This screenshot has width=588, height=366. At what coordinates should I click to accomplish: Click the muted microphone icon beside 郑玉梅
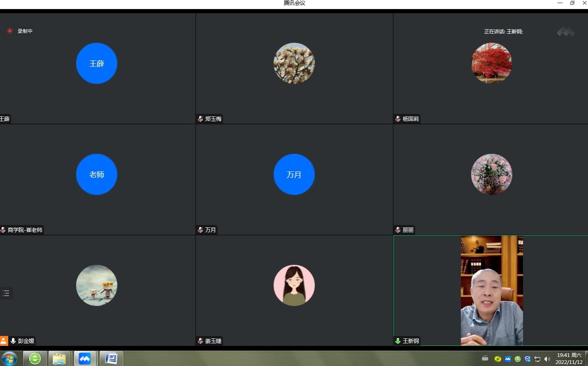[201, 119]
